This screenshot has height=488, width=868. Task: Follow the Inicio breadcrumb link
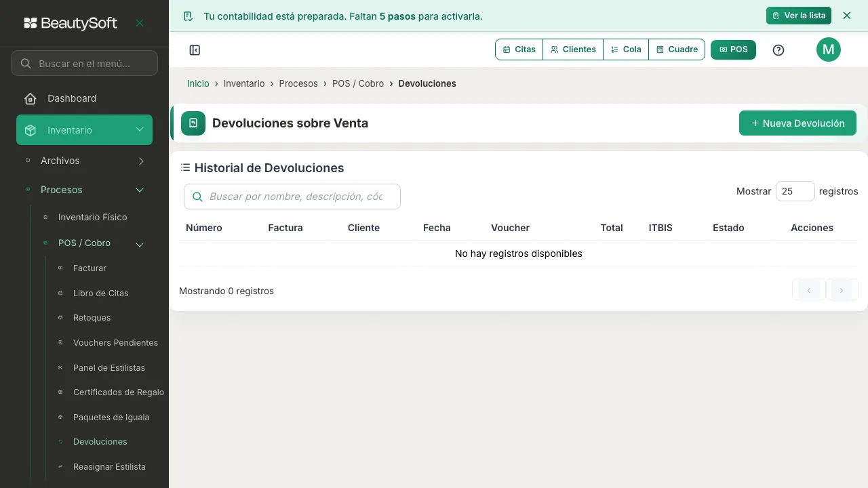198,83
